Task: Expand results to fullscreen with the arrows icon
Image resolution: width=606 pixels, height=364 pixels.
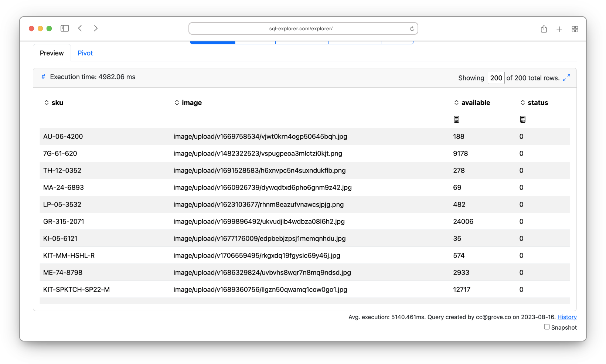Action: (566, 78)
